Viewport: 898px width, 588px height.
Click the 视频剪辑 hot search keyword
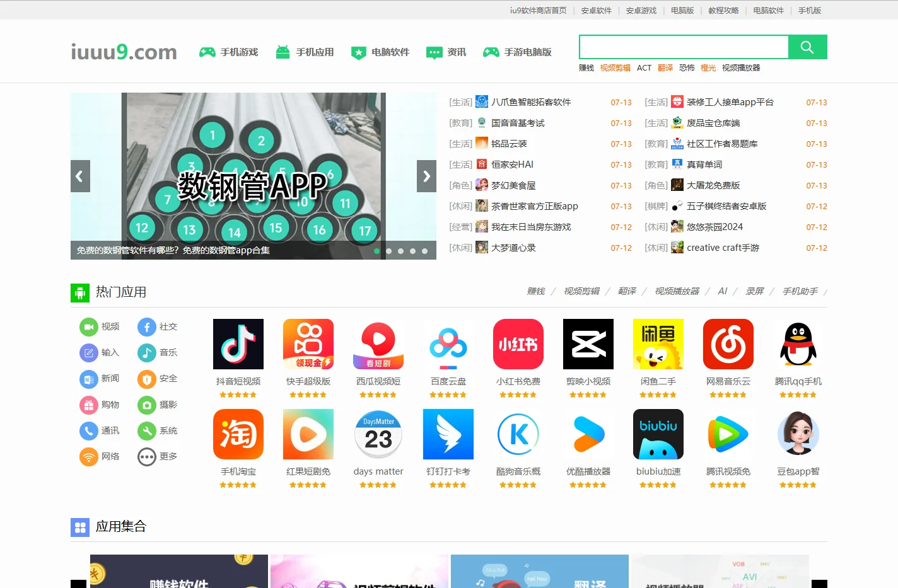tap(615, 68)
